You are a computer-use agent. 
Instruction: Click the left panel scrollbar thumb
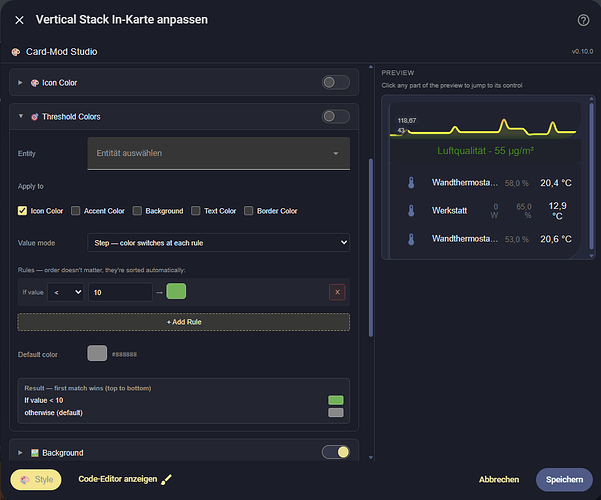click(371, 248)
